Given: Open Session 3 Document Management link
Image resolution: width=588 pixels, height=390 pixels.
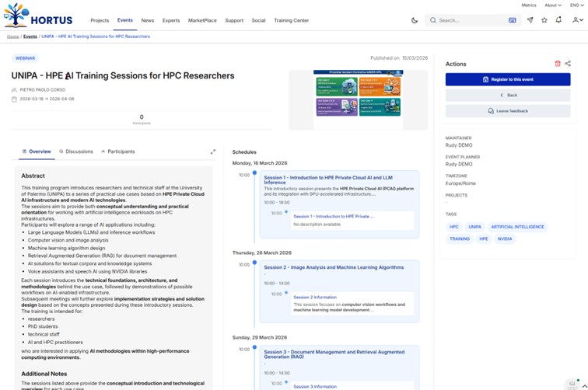Looking at the screenshot, I should pos(334,354).
